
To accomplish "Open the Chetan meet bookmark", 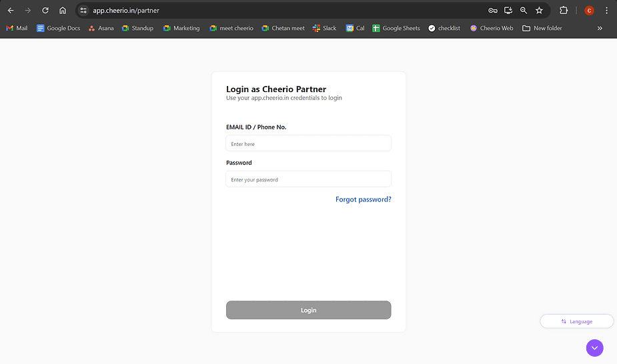I will pyautogui.click(x=283, y=28).
